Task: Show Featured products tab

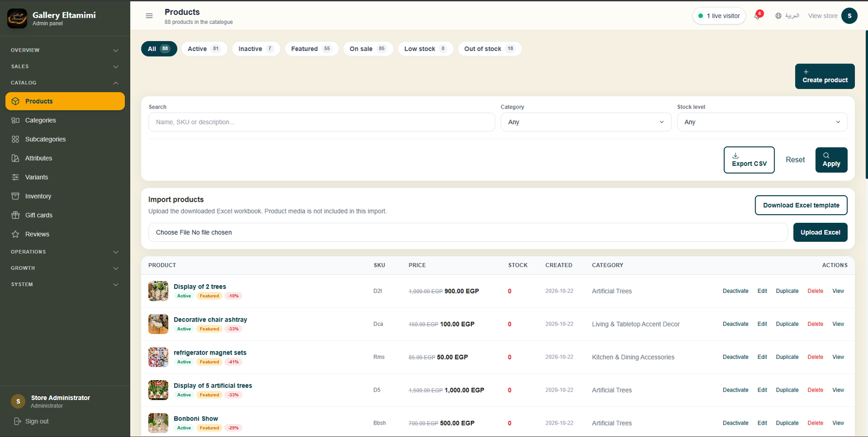Action: click(x=311, y=49)
